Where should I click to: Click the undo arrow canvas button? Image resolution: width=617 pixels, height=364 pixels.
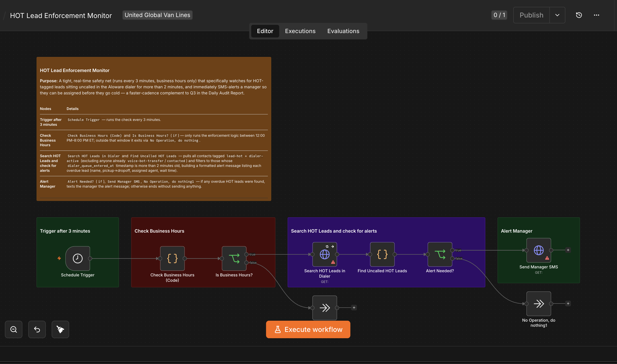pyautogui.click(x=37, y=329)
